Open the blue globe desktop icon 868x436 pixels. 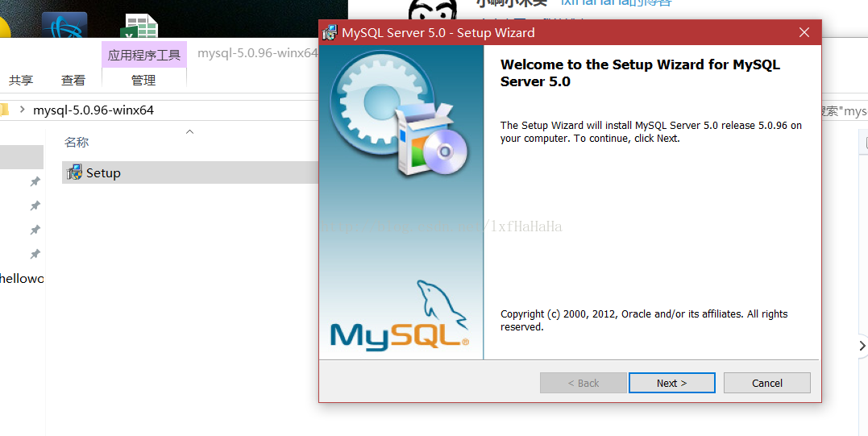point(64,26)
